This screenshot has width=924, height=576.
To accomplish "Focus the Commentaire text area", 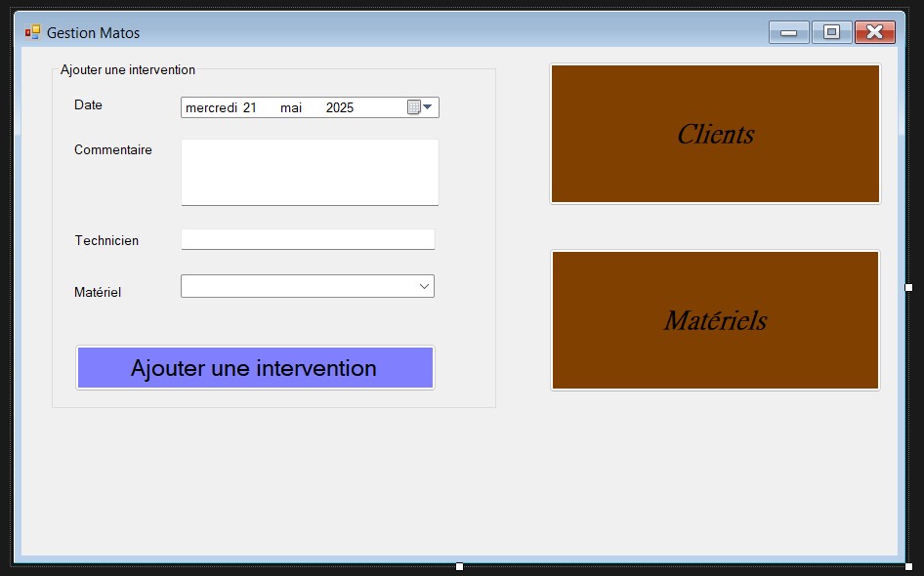I will [x=310, y=172].
